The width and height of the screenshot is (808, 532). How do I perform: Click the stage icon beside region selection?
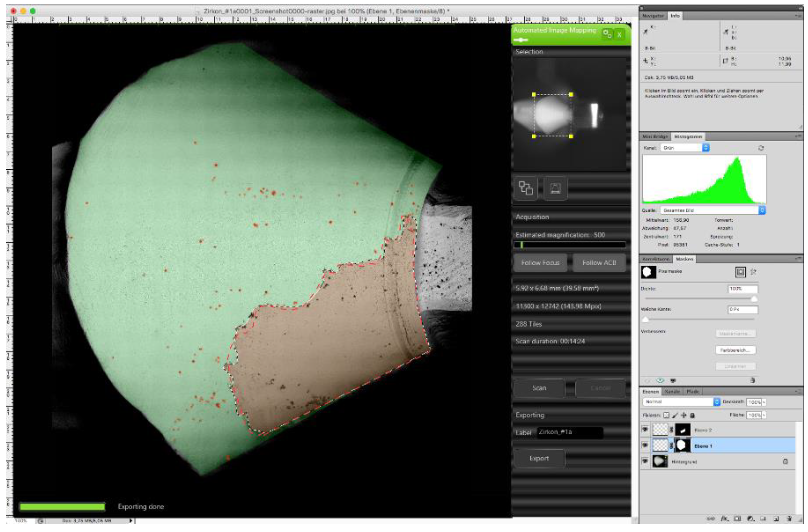click(x=555, y=188)
